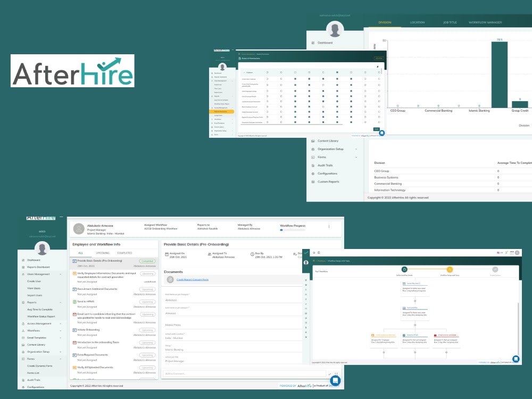The image size is (532, 399).
Task: Select the Content Library sidebar item
Action: point(37,344)
